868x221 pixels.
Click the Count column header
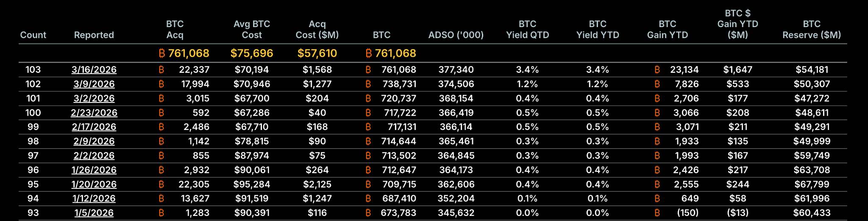coord(33,35)
